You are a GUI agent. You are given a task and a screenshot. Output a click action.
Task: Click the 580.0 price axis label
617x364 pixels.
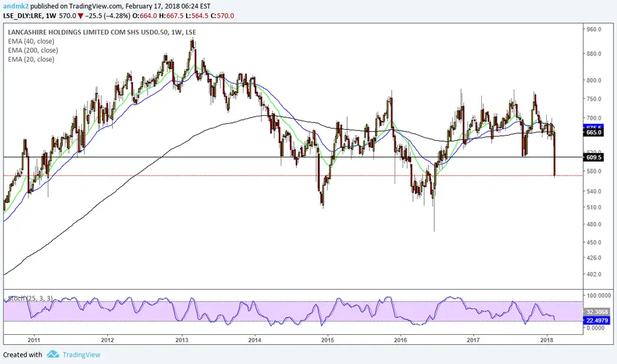[594, 171]
